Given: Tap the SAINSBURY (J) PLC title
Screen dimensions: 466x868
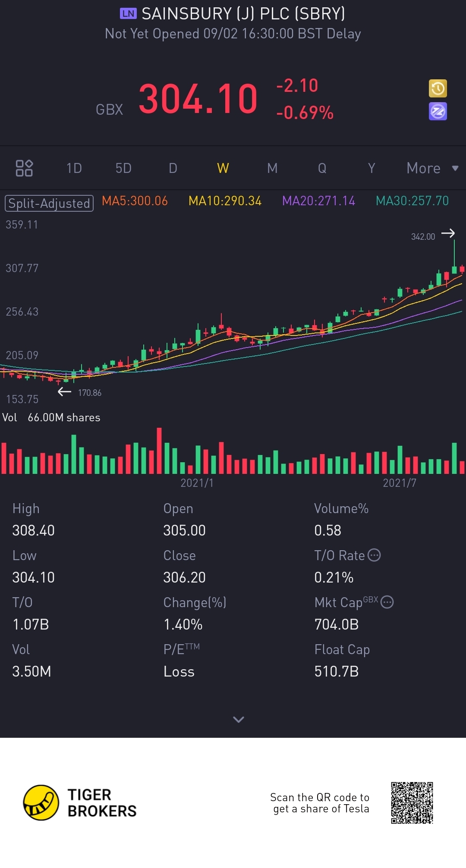Looking at the screenshot, I should click(243, 14).
